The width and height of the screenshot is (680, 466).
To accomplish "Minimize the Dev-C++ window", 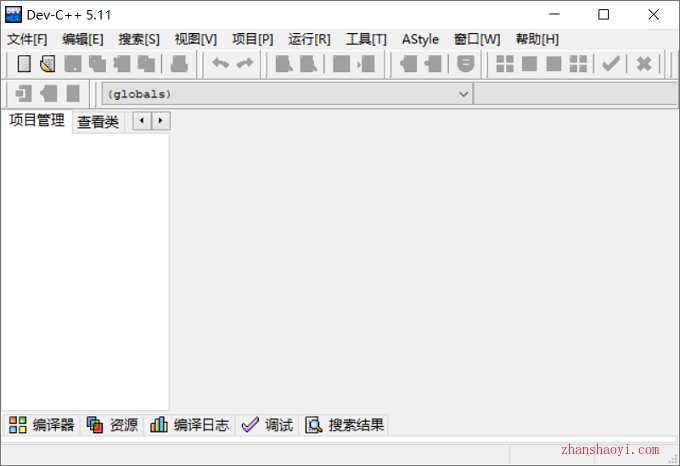I will tap(554, 15).
